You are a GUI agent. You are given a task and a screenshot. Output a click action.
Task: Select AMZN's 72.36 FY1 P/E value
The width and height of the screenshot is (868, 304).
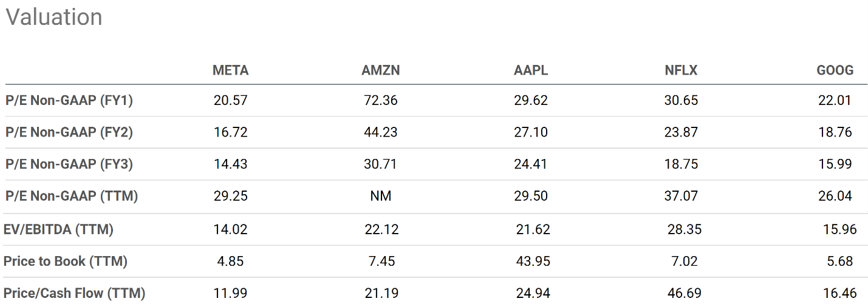click(381, 100)
